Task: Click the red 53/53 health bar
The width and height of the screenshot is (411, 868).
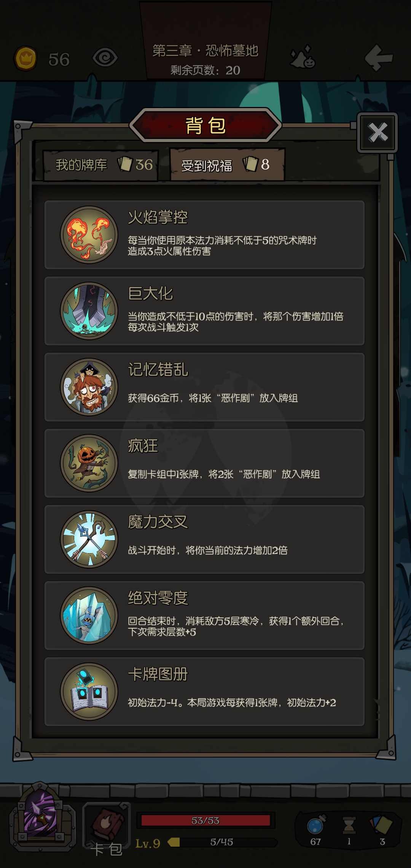Action: point(205,820)
